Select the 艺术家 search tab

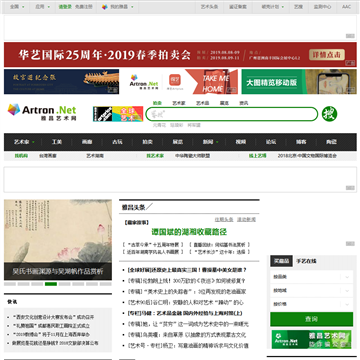[x=179, y=103]
